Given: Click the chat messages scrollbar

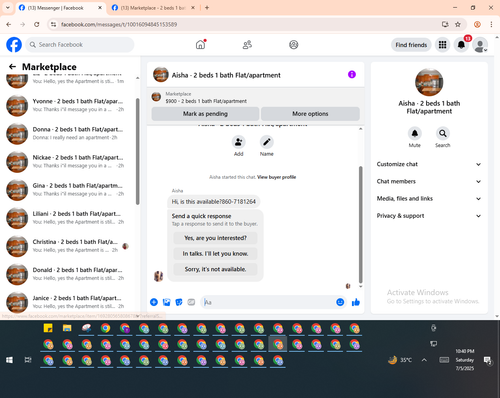Looking at the screenshot, I should click(x=360, y=224).
